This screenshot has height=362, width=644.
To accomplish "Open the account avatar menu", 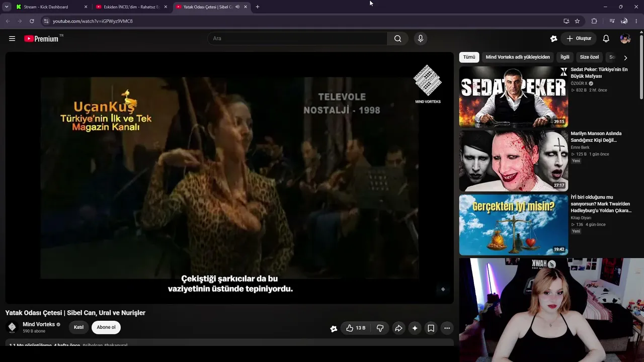I will coord(625,39).
